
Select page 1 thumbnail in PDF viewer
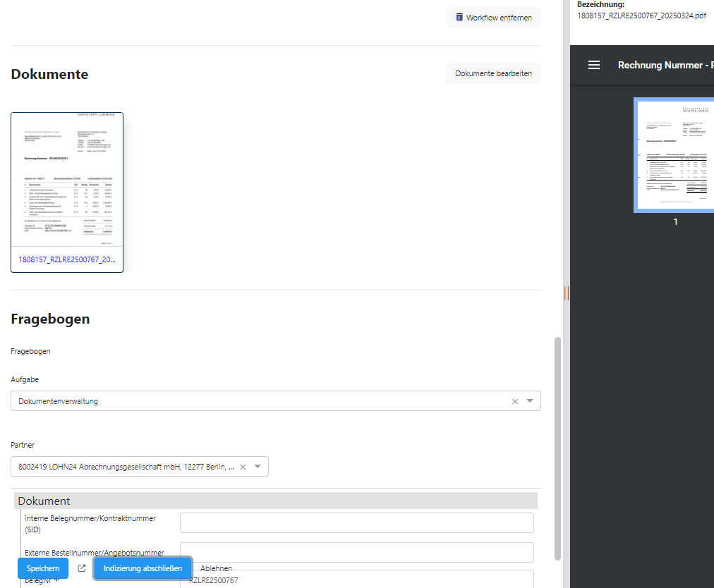(674, 154)
